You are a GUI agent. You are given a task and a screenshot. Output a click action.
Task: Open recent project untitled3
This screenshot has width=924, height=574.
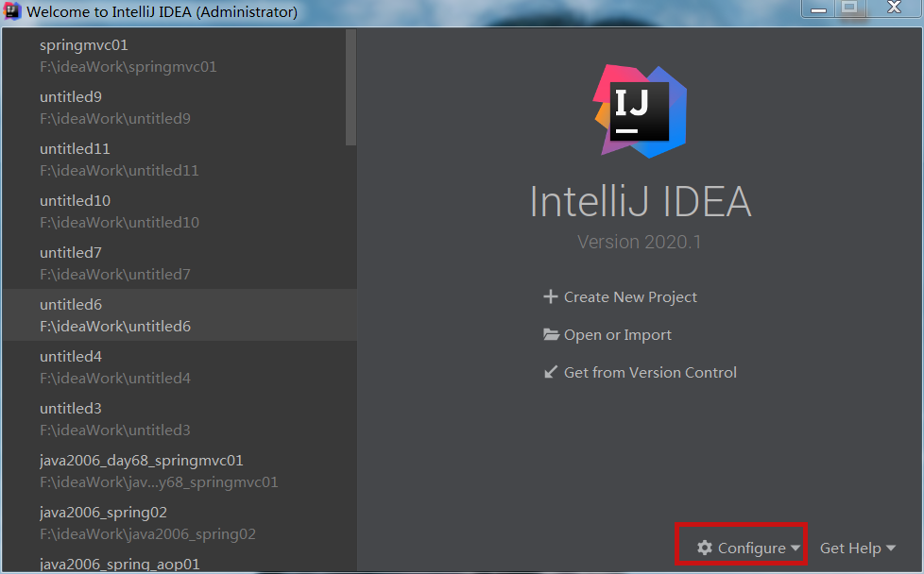point(180,418)
